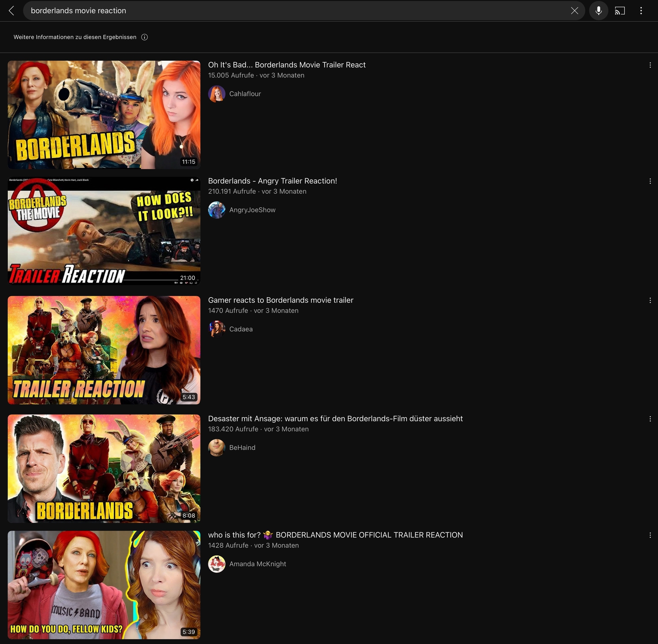Open the Gamer reacts to Borderlands movie trailer title

click(x=281, y=301)
